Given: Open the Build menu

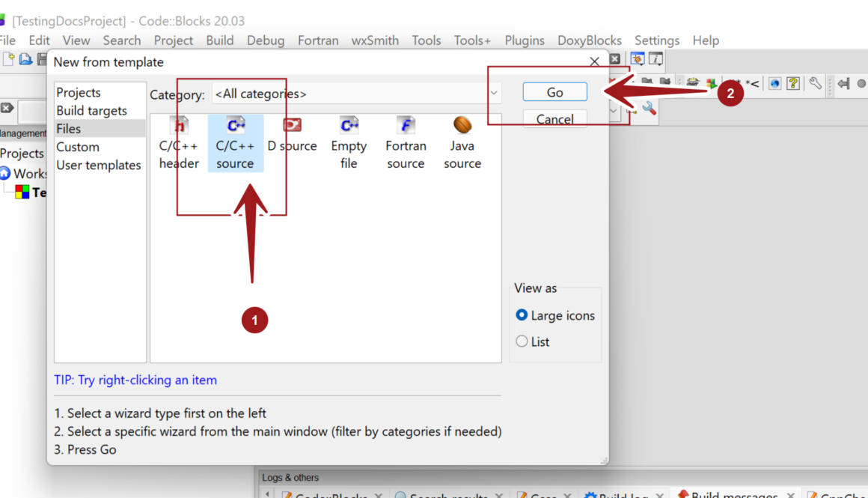Looking at the screenshot, I should pyautogui.click(x=219, y=40).
